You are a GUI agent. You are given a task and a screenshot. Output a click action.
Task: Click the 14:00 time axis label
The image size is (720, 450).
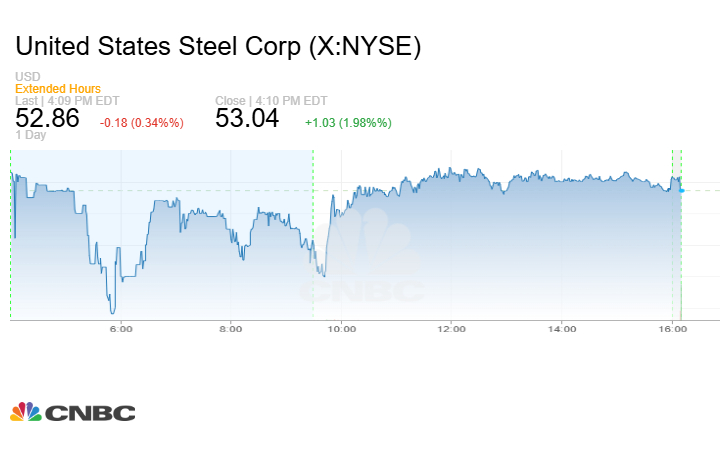pos(562,328)
